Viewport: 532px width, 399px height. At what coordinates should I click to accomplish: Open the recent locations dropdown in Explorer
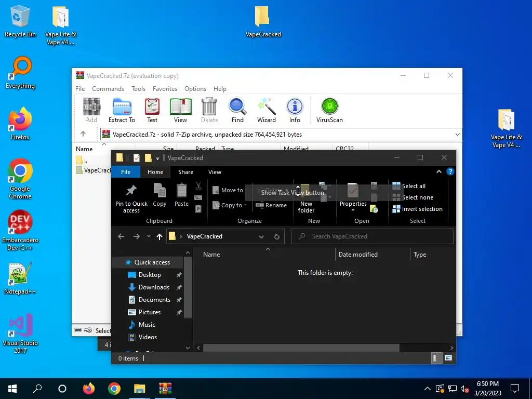[149, 236]
